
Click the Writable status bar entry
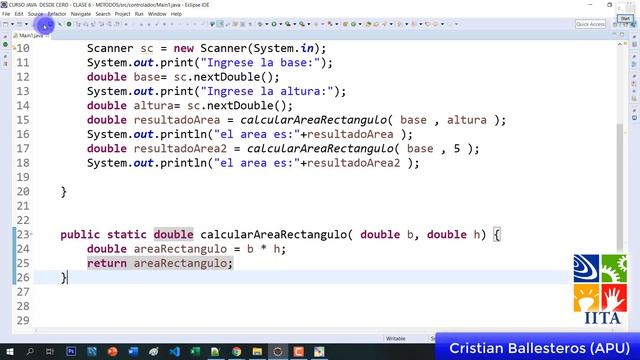tap(396, 338)
